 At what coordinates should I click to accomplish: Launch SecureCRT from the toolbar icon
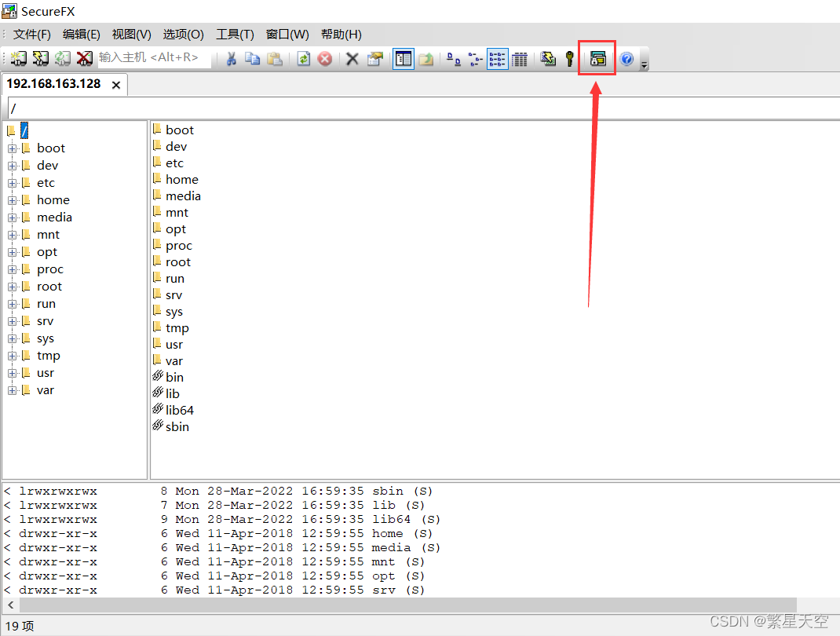click(598, 58)
